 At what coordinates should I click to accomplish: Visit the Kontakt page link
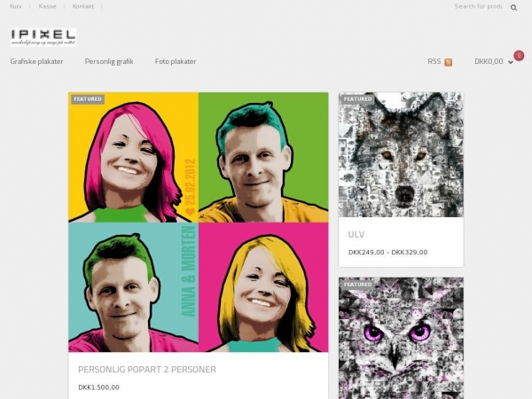pos(83,6)
